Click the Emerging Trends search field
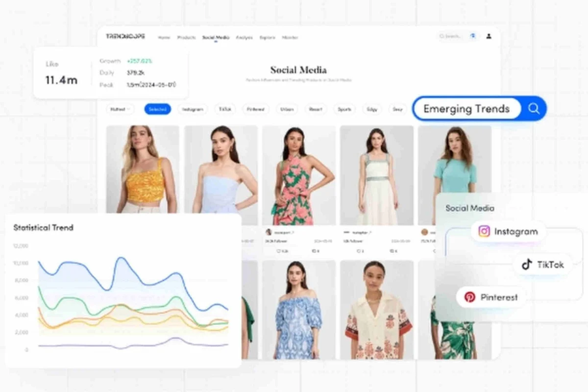The width and height of the screenshot is (588, 392). [x=466, y=109]
